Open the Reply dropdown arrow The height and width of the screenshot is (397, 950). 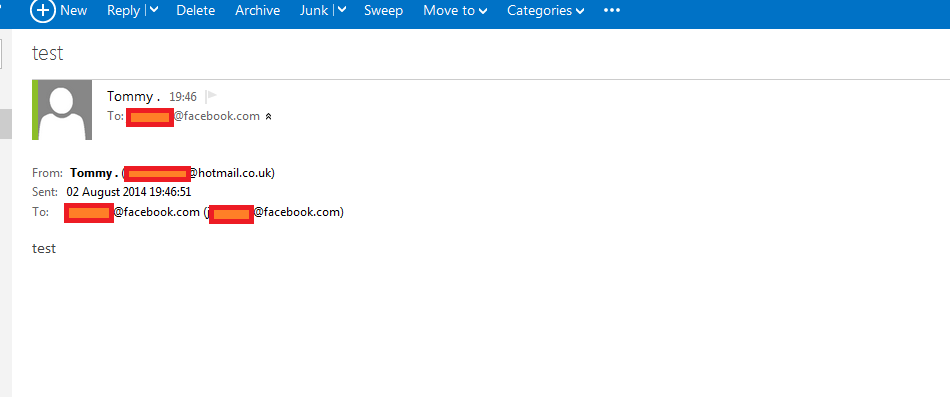point(154,10)
